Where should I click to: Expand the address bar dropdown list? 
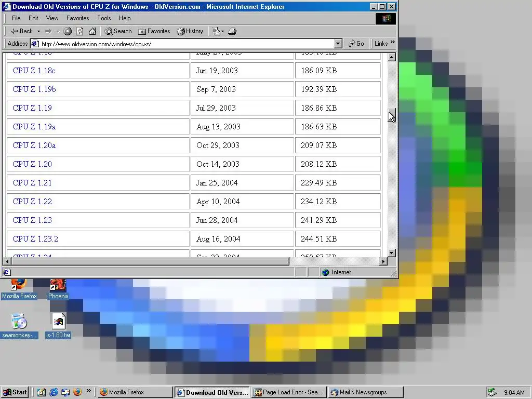point(338,44)
